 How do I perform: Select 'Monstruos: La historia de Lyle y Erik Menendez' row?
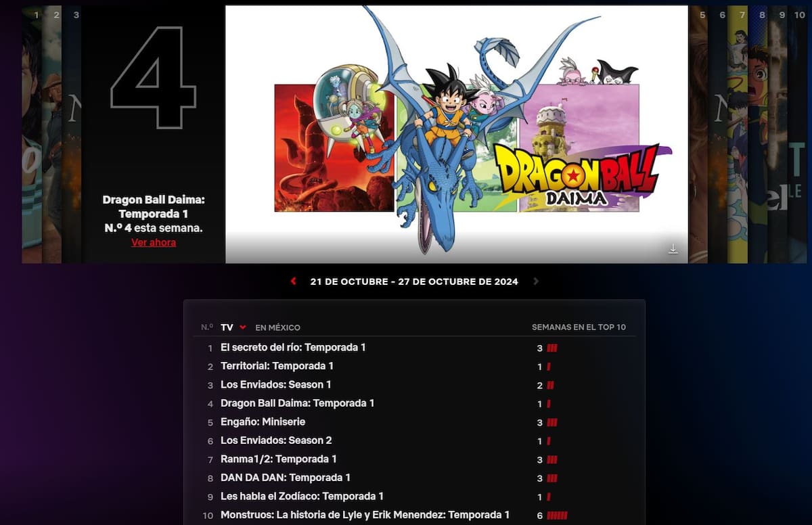point(414,515)
